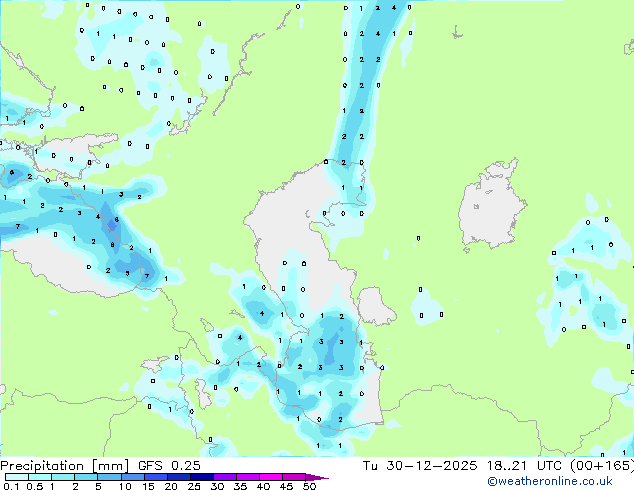Click the 25–30 mm navy legend swatch
This screenshot has height=490, width=634.
pyautogui.click(x=201, y=477)
